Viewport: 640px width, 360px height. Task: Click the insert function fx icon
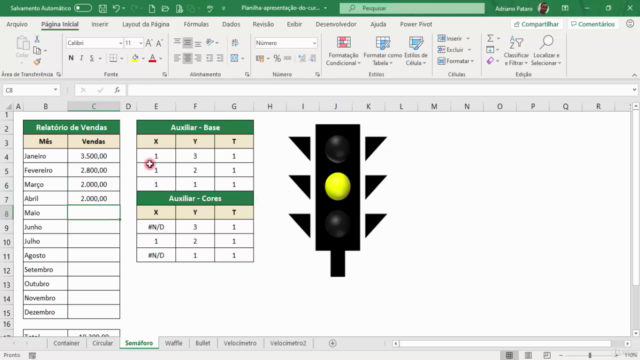coord(117,90)
